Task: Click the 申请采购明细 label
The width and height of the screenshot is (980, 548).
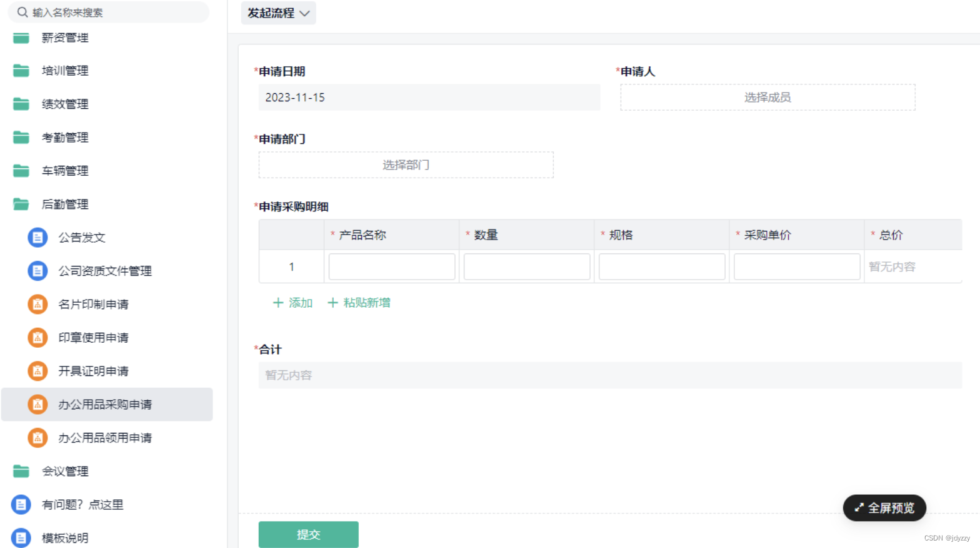Action: (x=294, y=206)
